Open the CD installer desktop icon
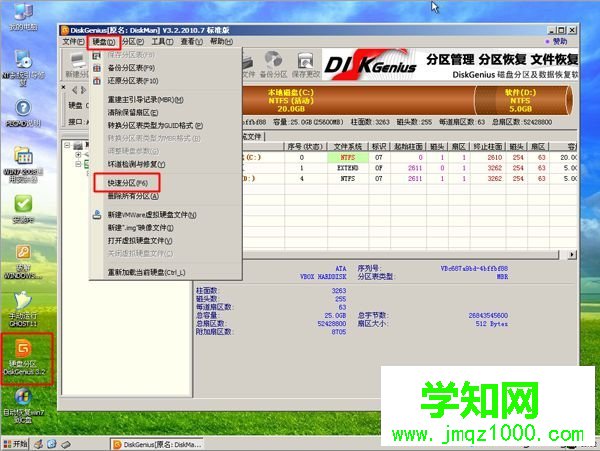The image size is (600, 451). click(23, 68)
